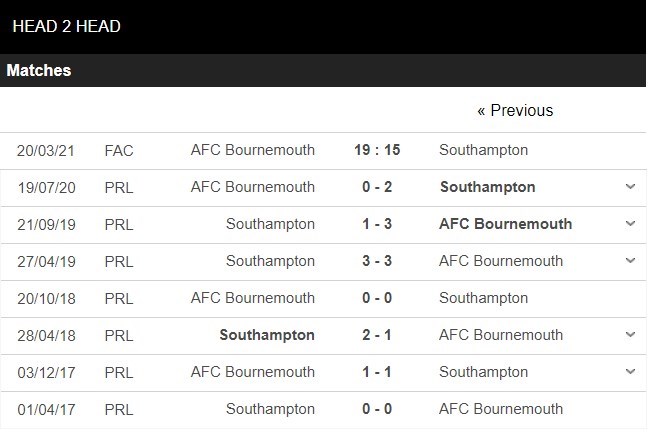This screenshot has height=432, width=649.
Task: Click the FAC competition label
Action: pyautogui.click(x=119, y=150)
